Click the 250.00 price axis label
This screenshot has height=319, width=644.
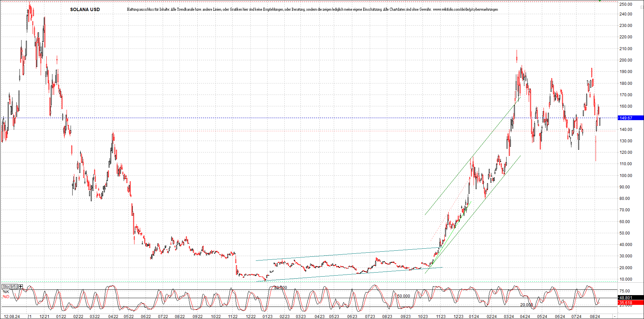[626, 4]
